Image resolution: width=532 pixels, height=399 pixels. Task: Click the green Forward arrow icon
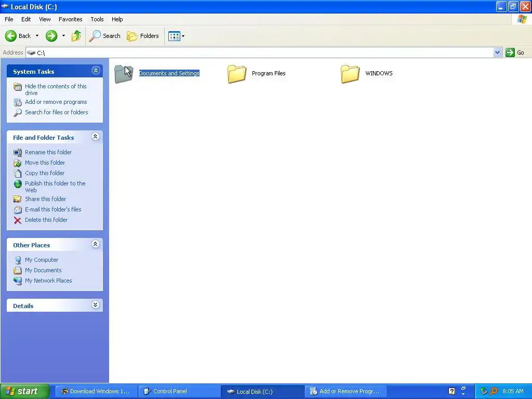point(51,36)
